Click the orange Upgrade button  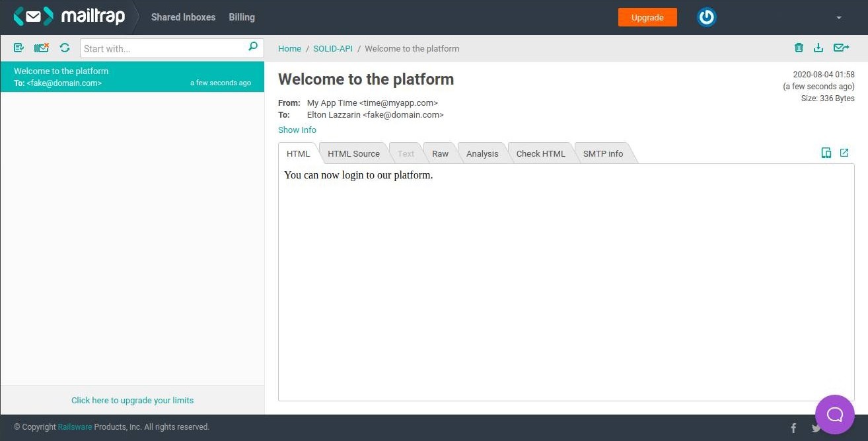(x=647, y=17)
